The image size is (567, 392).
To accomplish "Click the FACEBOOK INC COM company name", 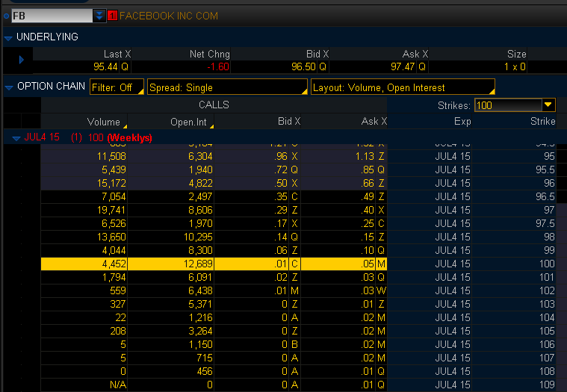I will 169,16.
